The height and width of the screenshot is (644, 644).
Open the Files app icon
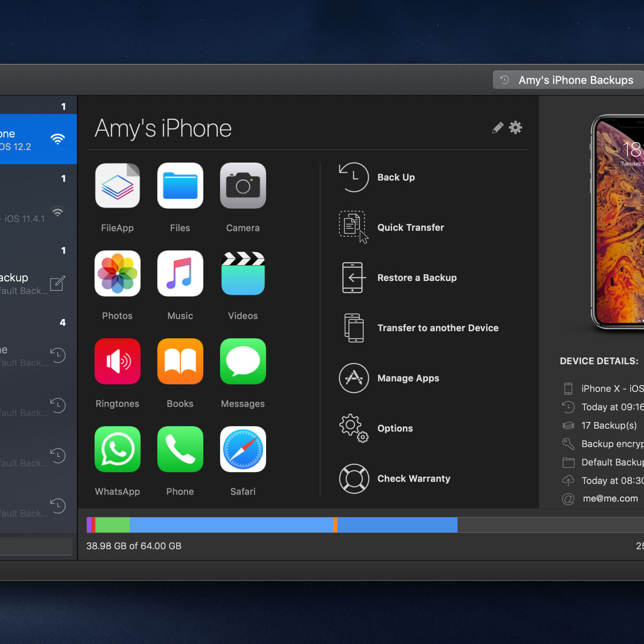(180, 186)
